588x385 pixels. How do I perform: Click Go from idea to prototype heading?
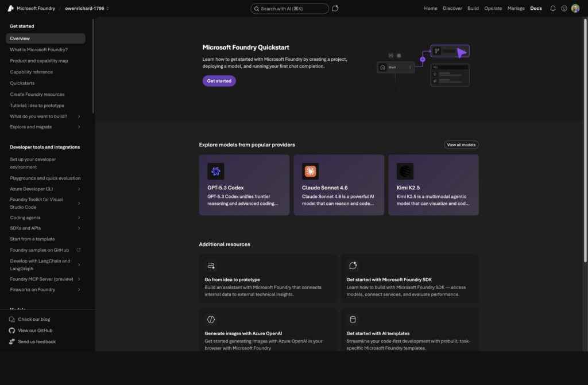pyautogui.click(x=232, y=279)
